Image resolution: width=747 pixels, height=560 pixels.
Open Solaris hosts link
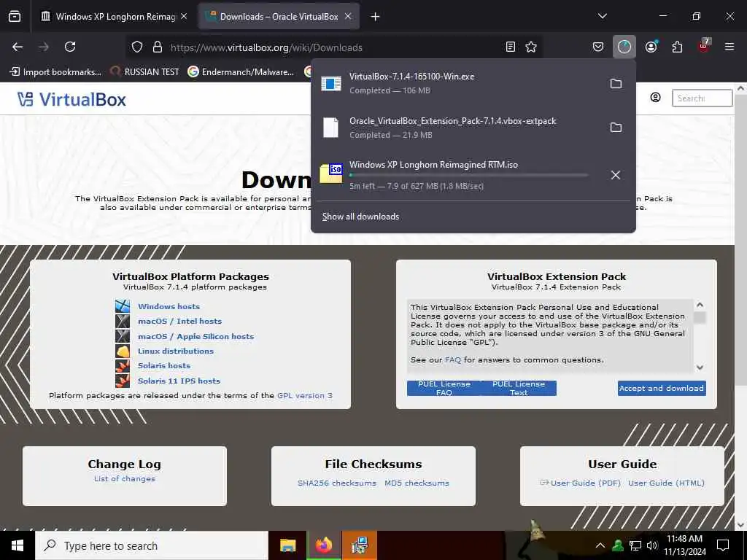[x=164, y=366]
